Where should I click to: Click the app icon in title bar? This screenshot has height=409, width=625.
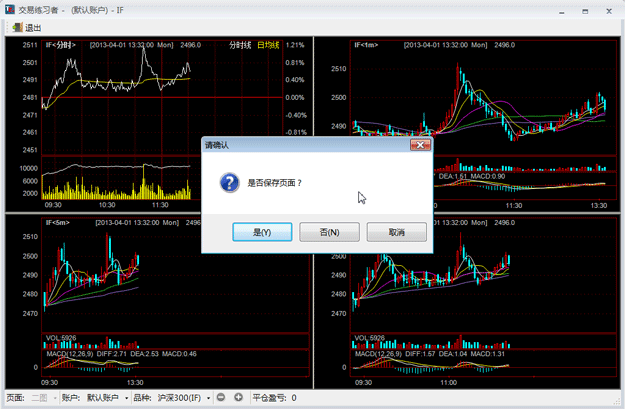(x=10, y=8)
